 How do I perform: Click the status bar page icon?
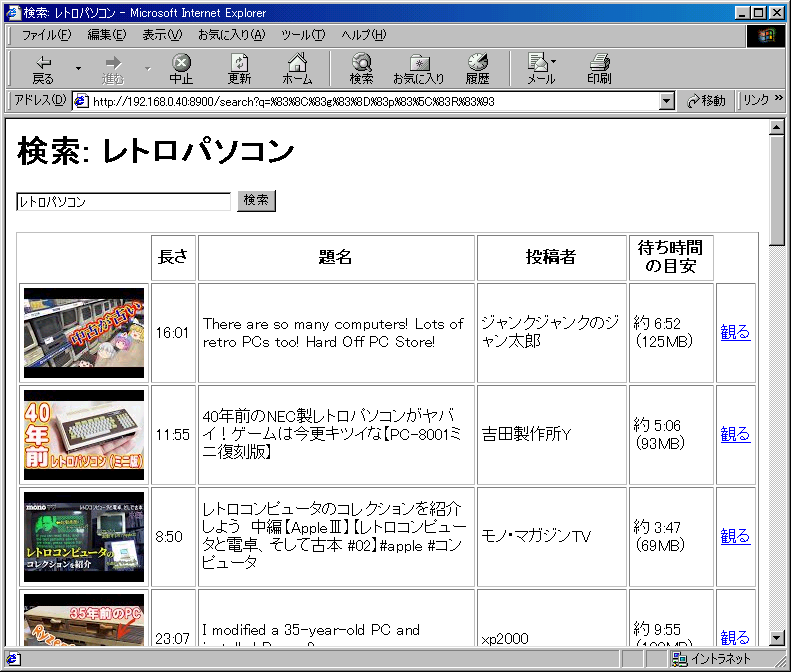pos(13,658)
